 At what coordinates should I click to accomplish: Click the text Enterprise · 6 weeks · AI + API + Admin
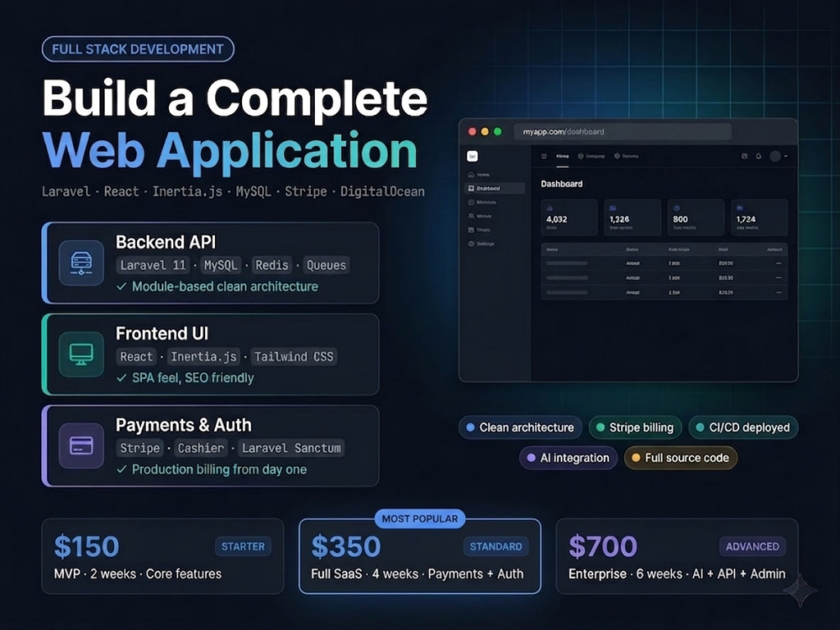point(676,574)
